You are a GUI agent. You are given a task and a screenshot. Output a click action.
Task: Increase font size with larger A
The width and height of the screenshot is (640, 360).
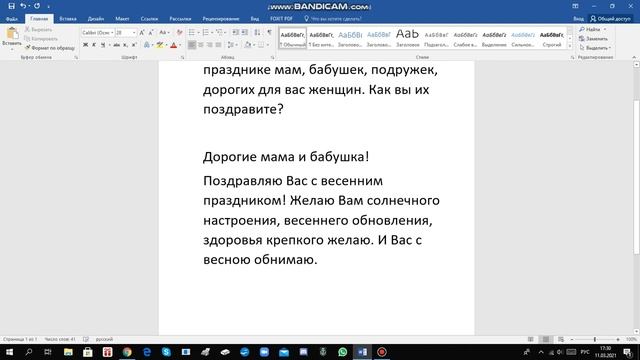pyautogui.click(x=142, y=32)
